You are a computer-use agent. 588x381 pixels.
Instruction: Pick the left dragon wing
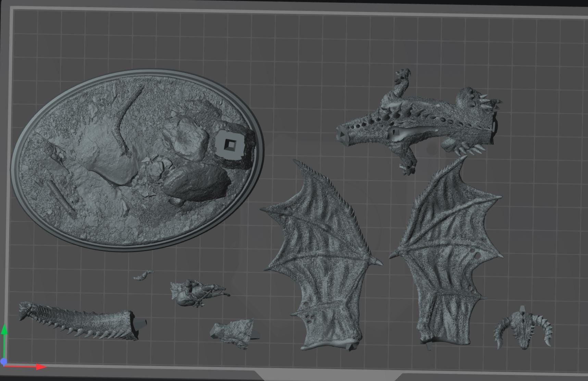click(322, 255)
